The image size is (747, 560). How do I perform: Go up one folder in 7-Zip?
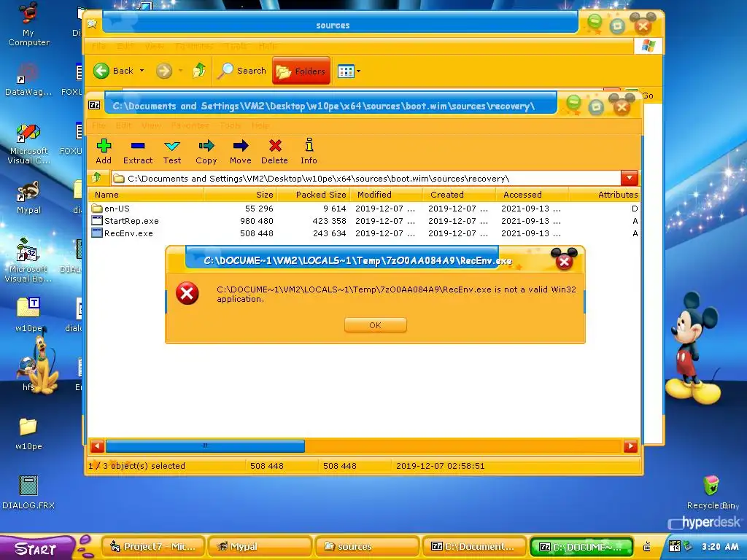(97, 178)
